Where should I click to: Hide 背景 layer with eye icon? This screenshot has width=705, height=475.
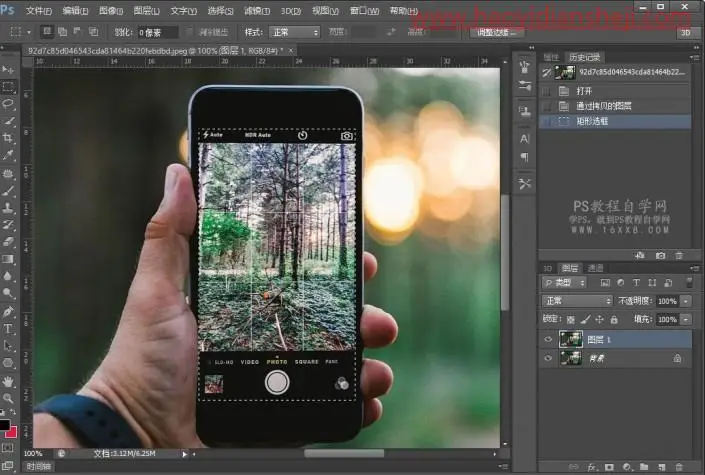pyautogui.click(x=548, y=358)
